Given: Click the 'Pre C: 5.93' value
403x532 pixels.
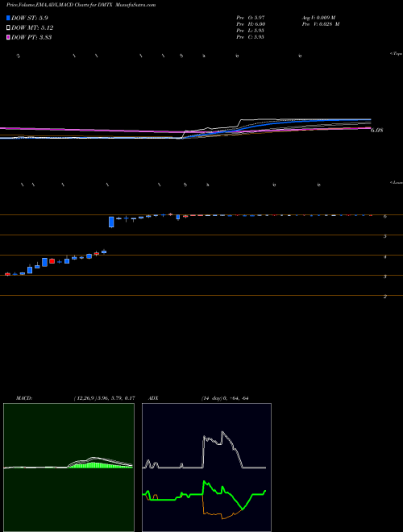Looking at the screenshot, I should (251, 37).
